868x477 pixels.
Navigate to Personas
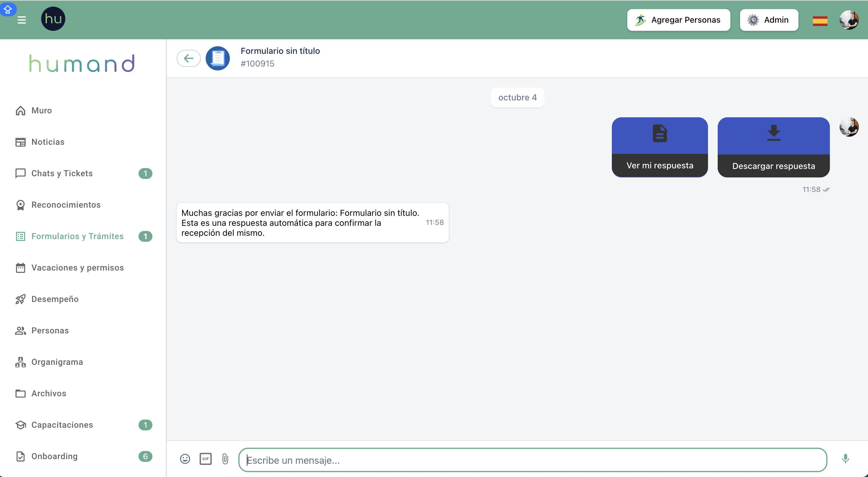(x=50, y=330)
